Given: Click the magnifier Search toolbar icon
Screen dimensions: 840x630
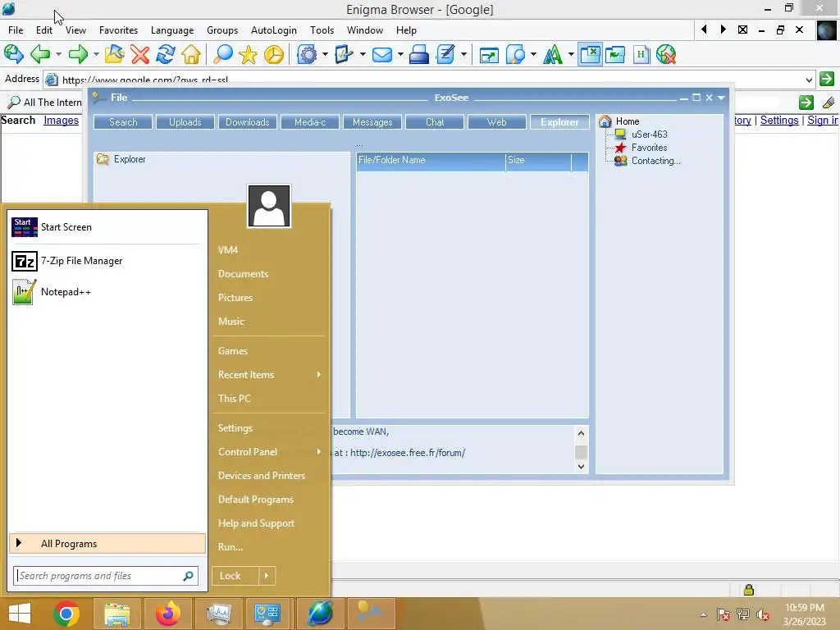Looking at the screenshot, I should pyautogui.click(x=222, y=54).
